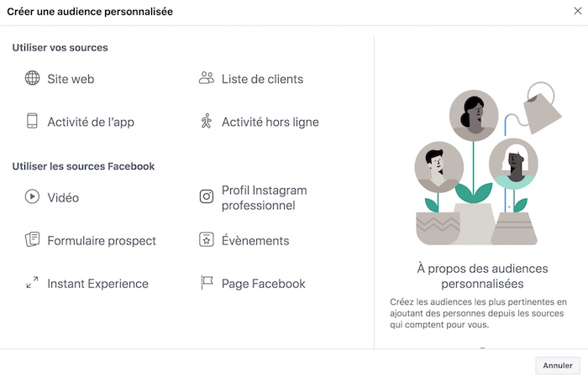Select the walking person Activité hors ligne icon

(x=207, y=121)
